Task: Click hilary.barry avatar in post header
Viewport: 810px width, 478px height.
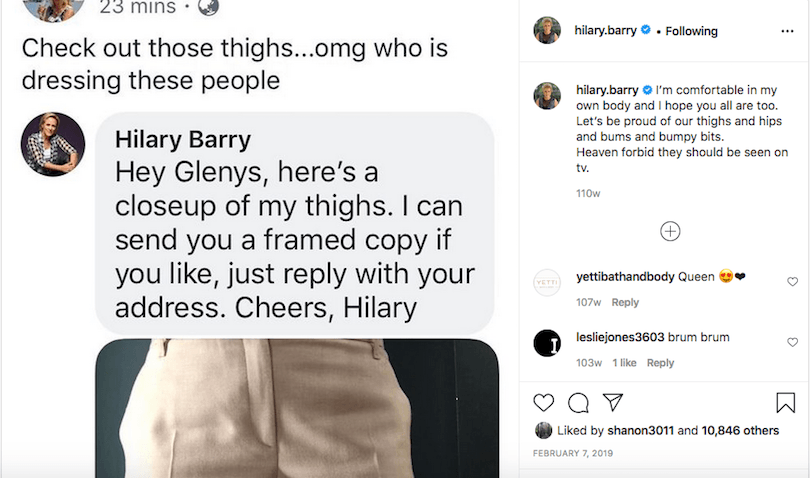Action: pyautogui.click(x=547, y=31)
